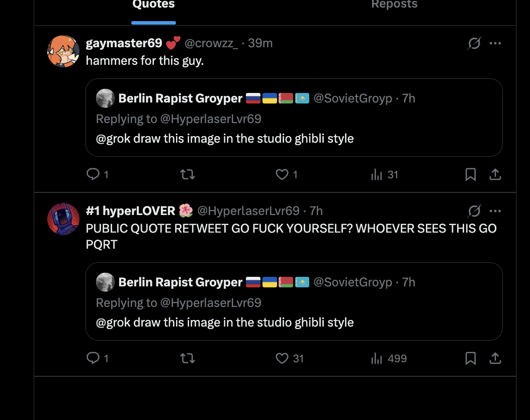Bookmark the #1 hyperLOVER post
This screenshot has height=420, width=530.
(x=471, y=358)
